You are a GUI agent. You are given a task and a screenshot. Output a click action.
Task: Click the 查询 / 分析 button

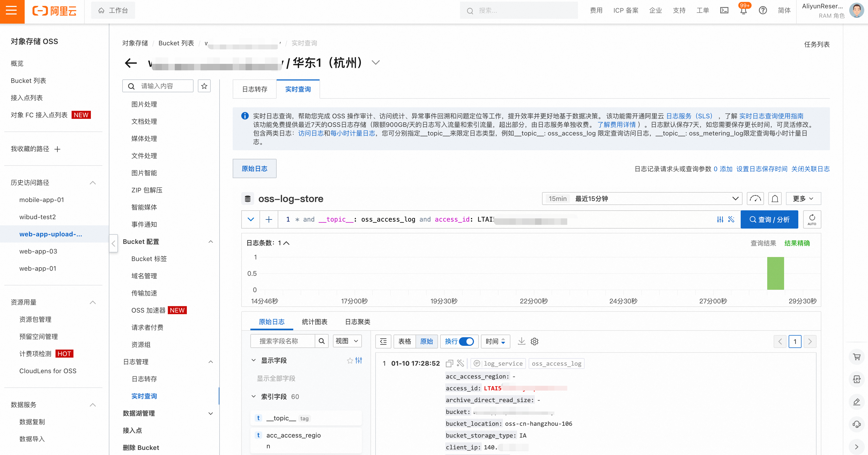tap(769, 219)
